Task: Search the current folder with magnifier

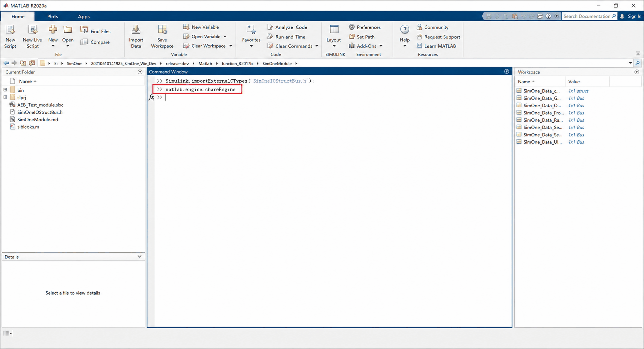Action: point(638,63)
